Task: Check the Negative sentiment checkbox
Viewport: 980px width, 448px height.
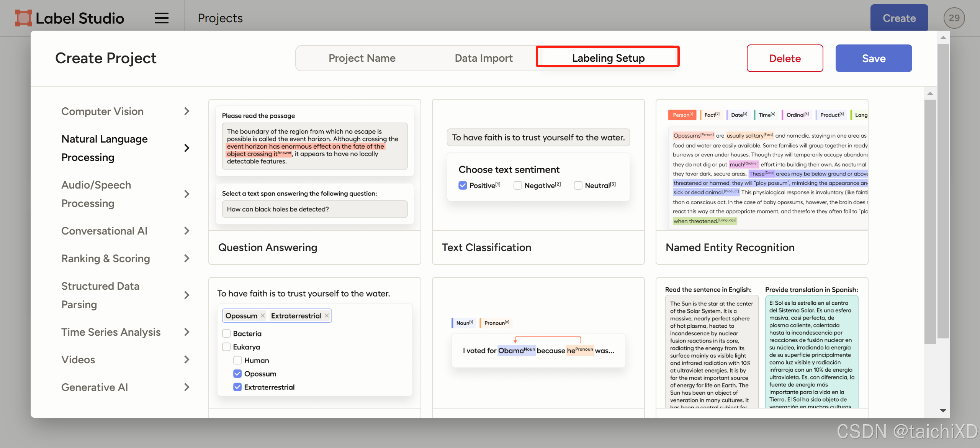Action: (518, 185)
